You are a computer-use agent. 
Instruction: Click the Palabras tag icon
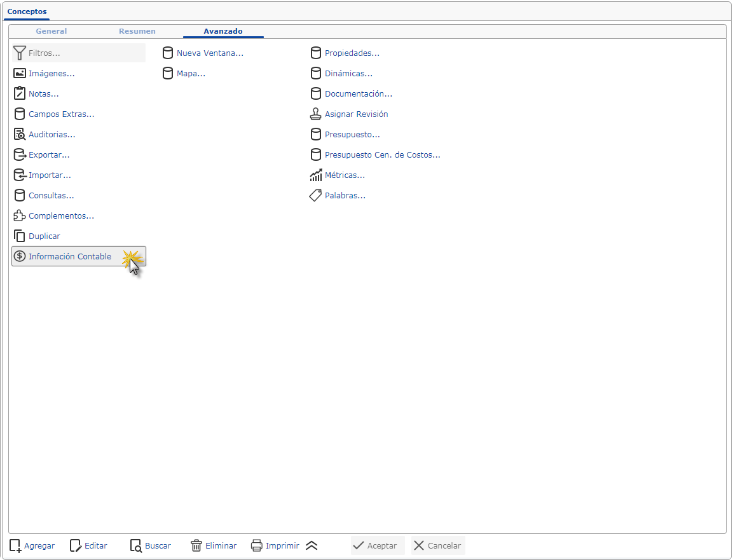[316, 196]
